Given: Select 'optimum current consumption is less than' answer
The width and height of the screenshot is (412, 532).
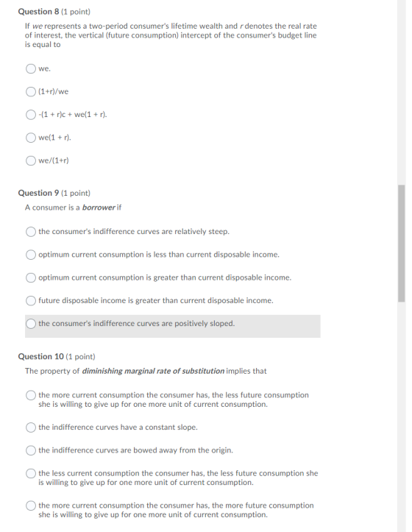Looking at the screenshot, I should (31, 255).
